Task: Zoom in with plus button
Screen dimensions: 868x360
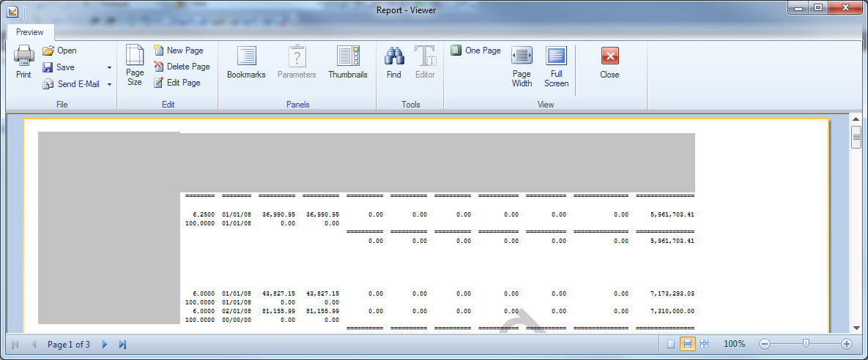Action: [x=847, y=344]
